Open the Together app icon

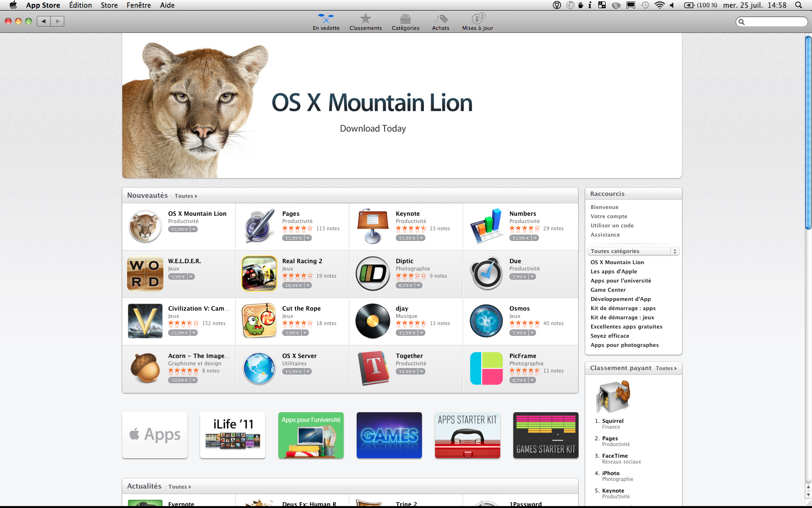point(373,368)
